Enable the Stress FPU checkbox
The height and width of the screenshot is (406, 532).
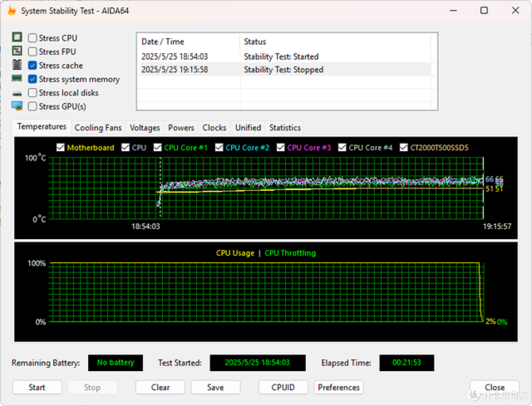[x=32, y=52]
